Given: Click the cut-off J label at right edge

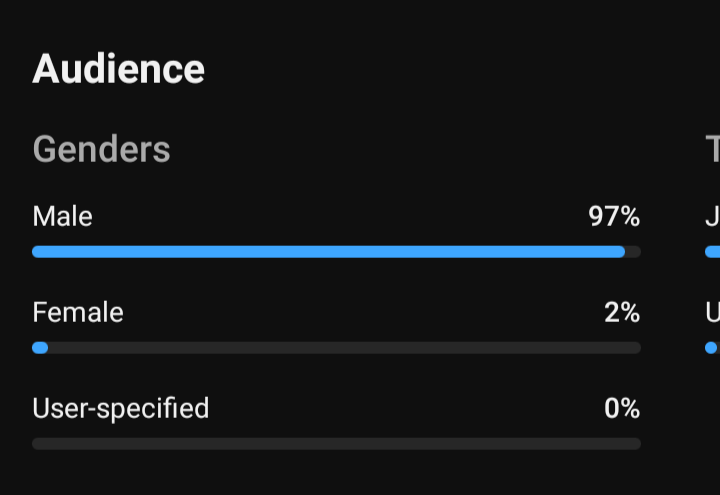Looking at the screenshot, I should (713, 216).
